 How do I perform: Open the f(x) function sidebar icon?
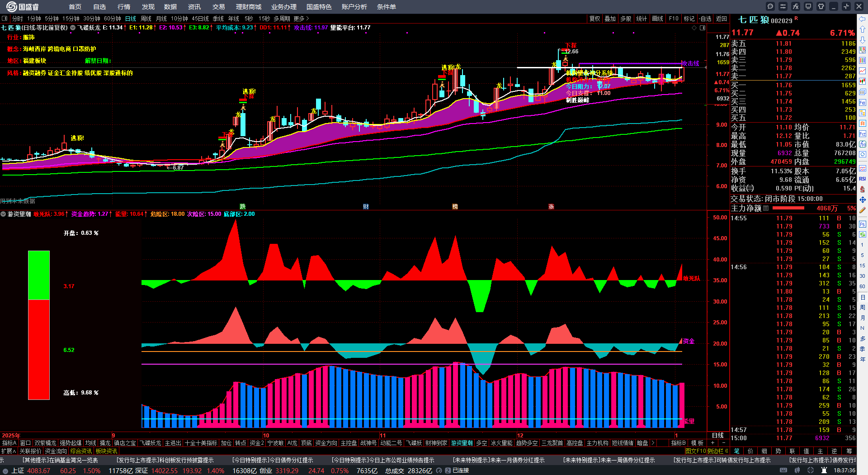click(x=863, y=144)
